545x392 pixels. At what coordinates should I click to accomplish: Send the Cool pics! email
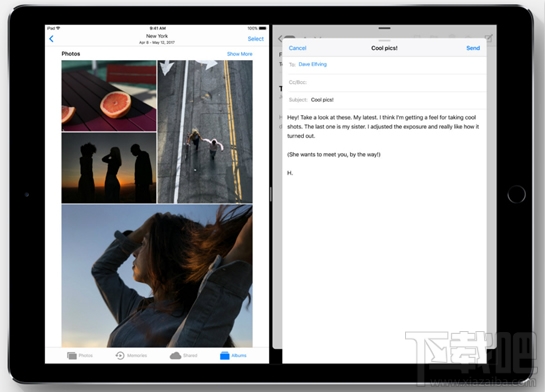pos(473,48)
